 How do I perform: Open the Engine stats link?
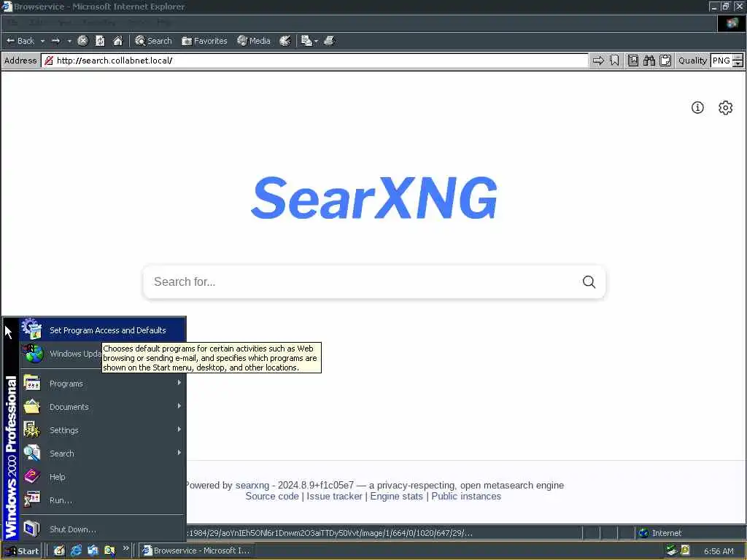coord(396,496)
